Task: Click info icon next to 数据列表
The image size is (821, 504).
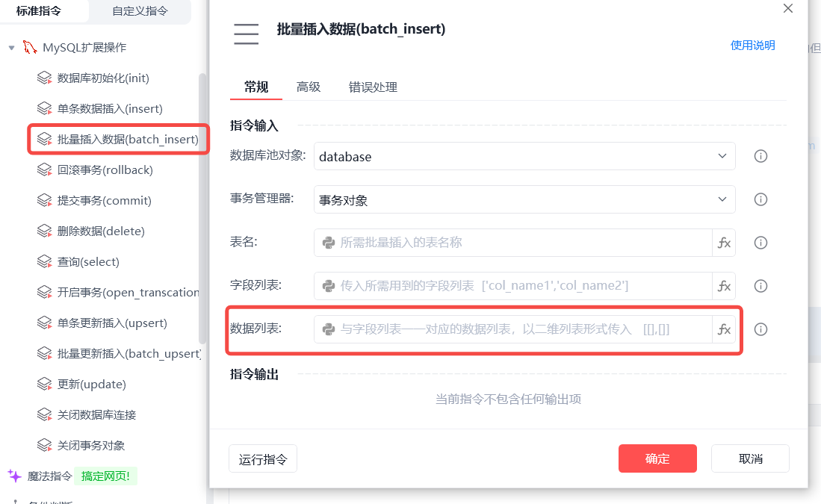Action: pyautogui.click(x=760, y=329)
